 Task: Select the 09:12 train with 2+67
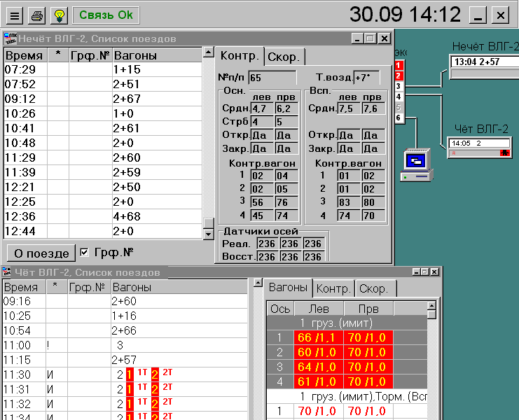[103, 99]
